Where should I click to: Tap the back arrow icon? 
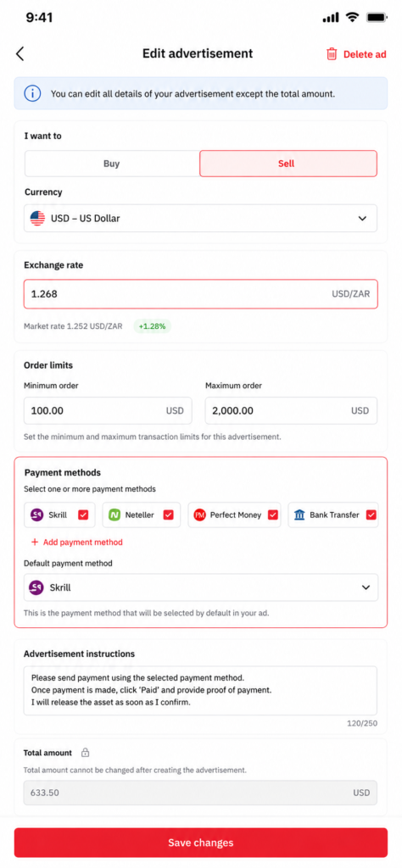coord(20,53)
